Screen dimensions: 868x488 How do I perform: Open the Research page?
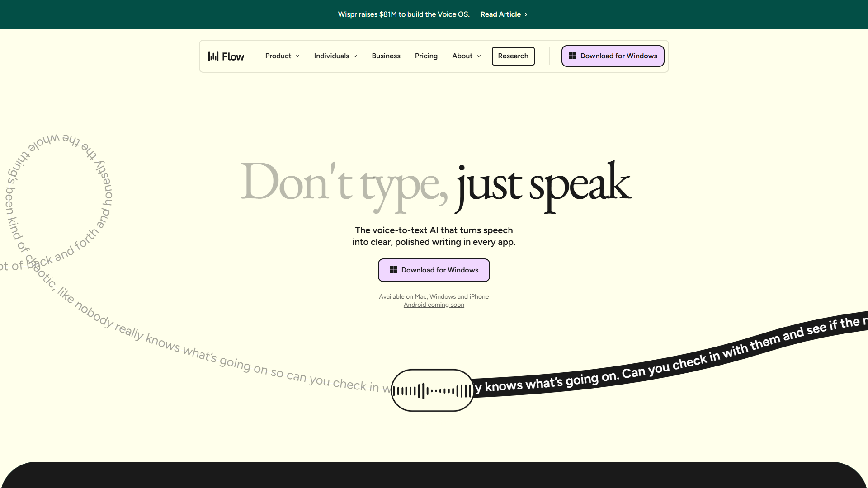(513, 56)
